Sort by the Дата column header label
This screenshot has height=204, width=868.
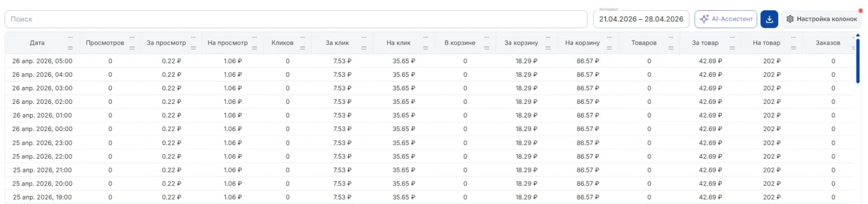click(x=37, y=42)
